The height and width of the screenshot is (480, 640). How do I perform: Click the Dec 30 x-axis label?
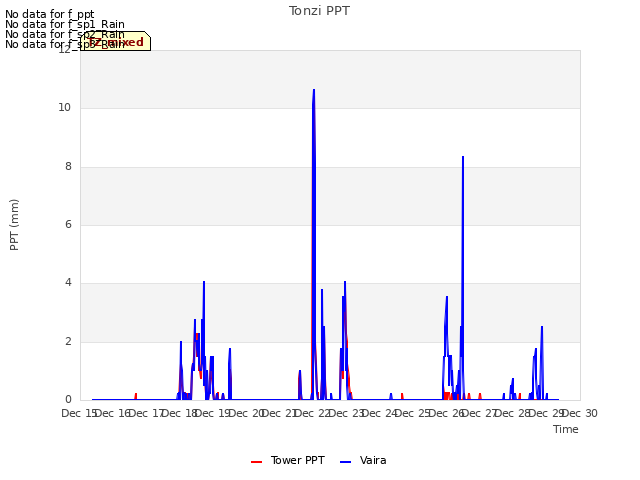pyautogui.click(x=580, y=413)
